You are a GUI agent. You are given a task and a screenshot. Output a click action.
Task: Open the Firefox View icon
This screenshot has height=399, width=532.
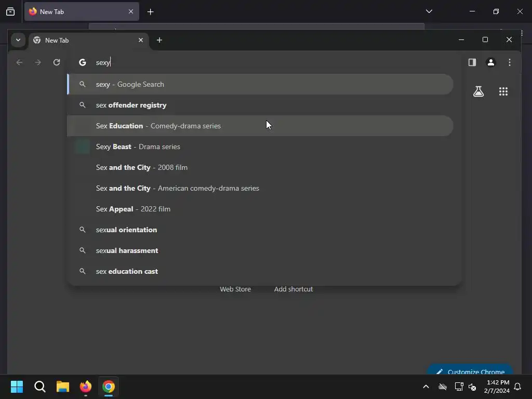click(10, 11)
